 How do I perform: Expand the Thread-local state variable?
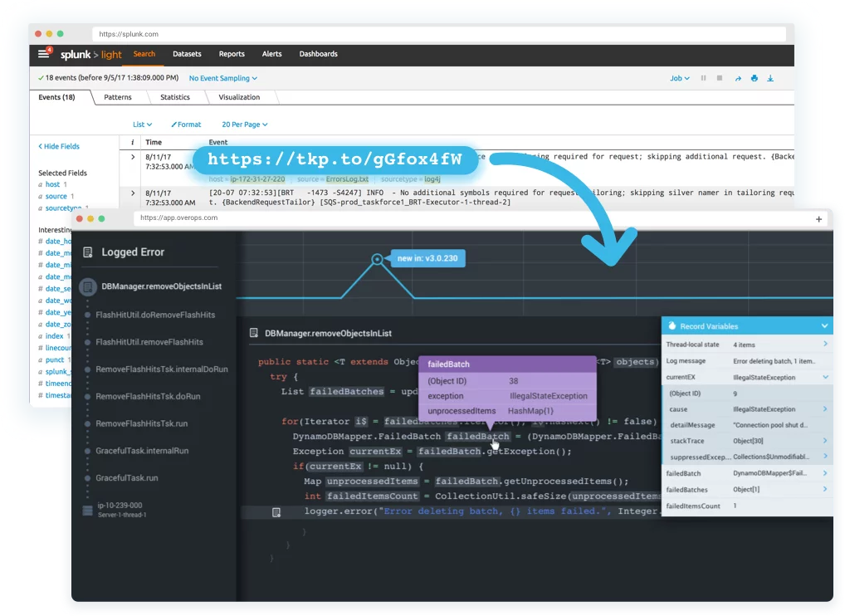tap(825, 344)
